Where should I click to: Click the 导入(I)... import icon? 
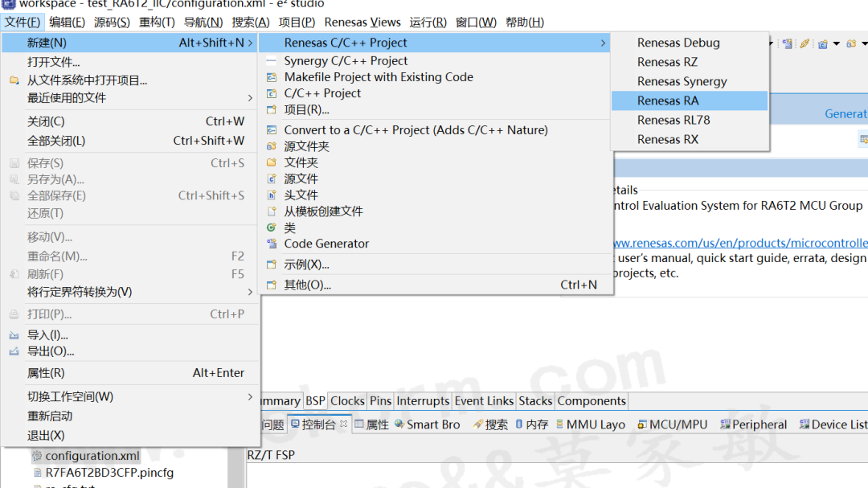(14, 335)
